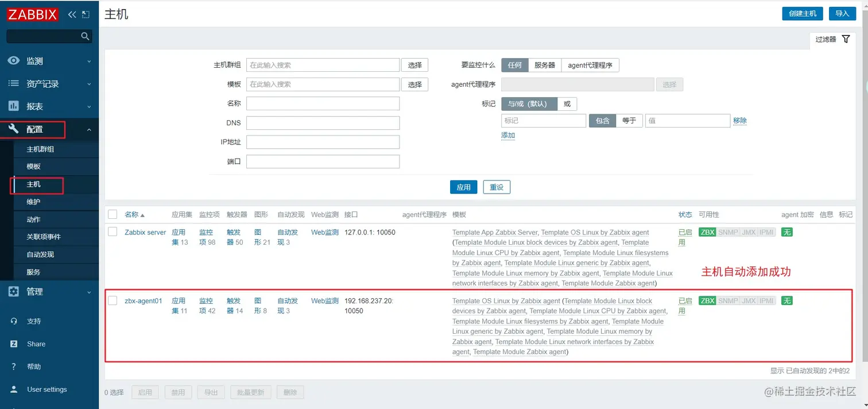The width and height of the screenshot is (868, 409).
Task: Click JMX badge in zbx-agent01 row
Action: [749, 300]
